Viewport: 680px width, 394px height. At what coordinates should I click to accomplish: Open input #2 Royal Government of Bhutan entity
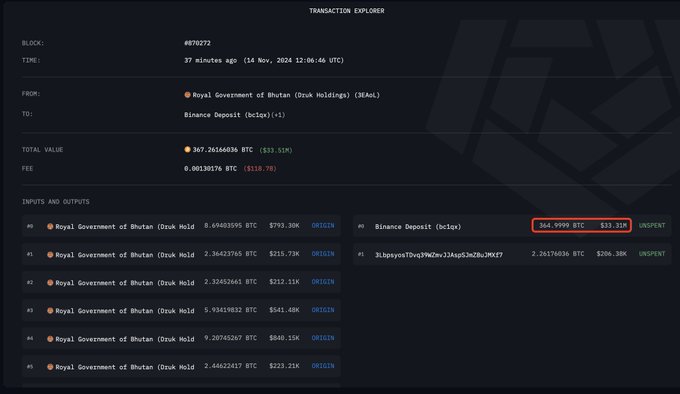pos(125,283)
